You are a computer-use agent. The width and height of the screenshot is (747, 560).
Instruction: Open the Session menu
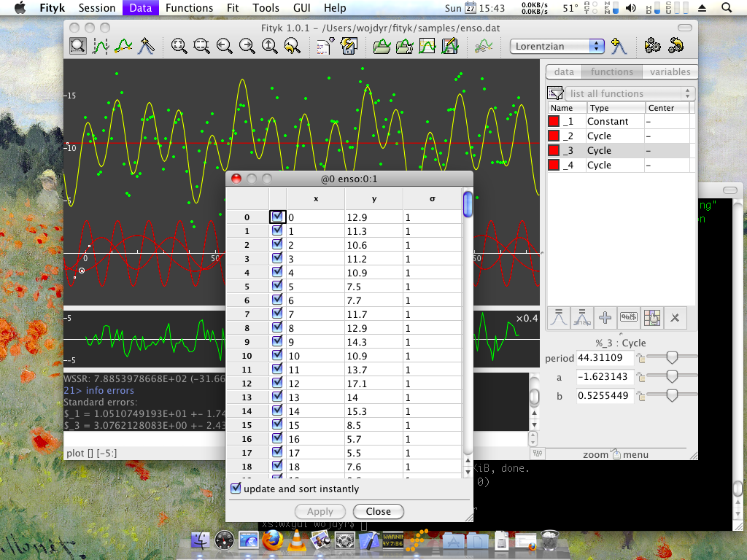[97, 7]
